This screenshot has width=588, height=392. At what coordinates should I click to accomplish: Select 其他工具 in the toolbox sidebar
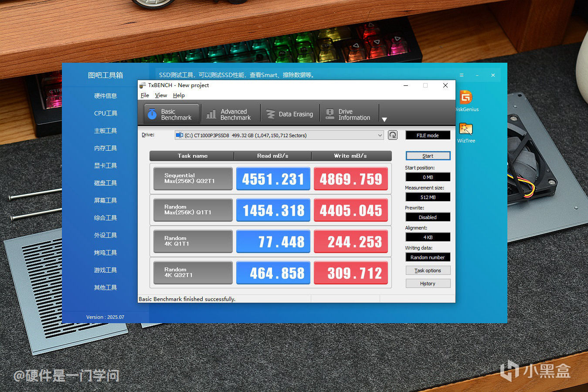105,287
